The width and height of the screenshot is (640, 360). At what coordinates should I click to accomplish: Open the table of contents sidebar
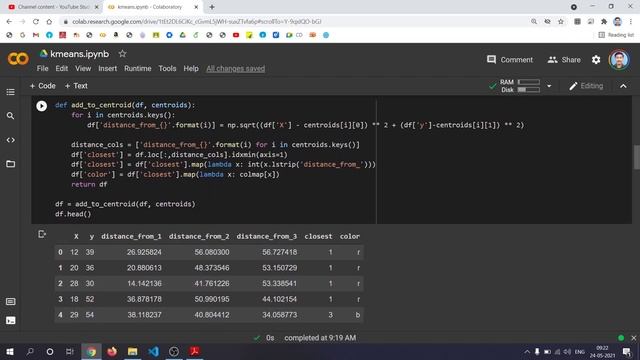pos(11,92)
